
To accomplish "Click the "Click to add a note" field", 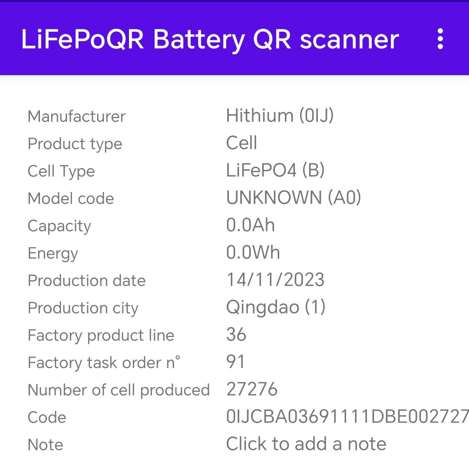I will (x=306, y=444).
